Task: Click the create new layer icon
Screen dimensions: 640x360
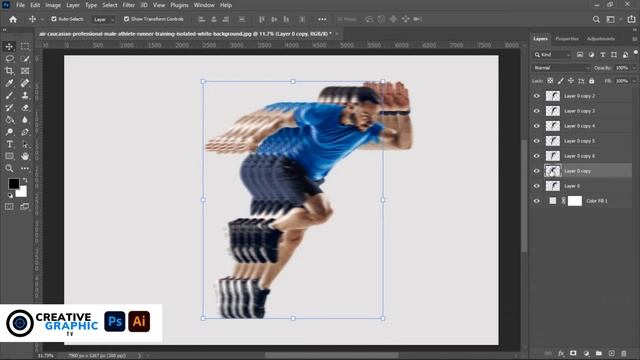Action: tap(611, 353)
